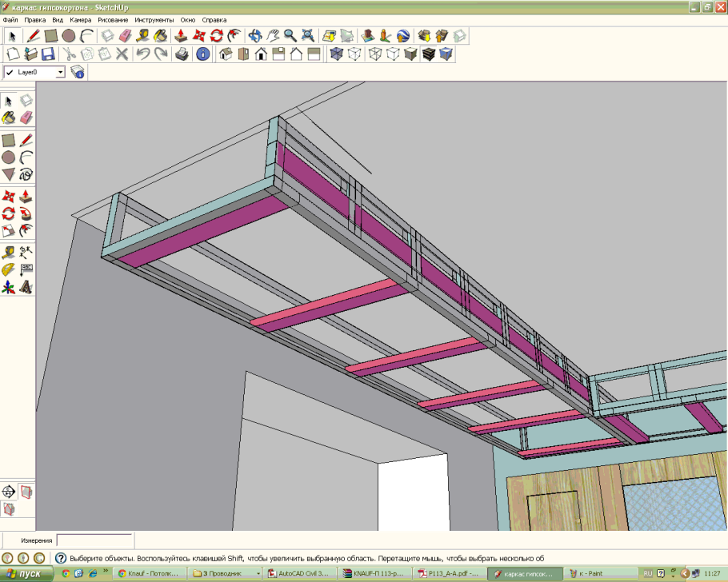Select the Paint Bucket tool in left toolbar
The height and width of the screenshot is (582, 728).
[9, 118]
